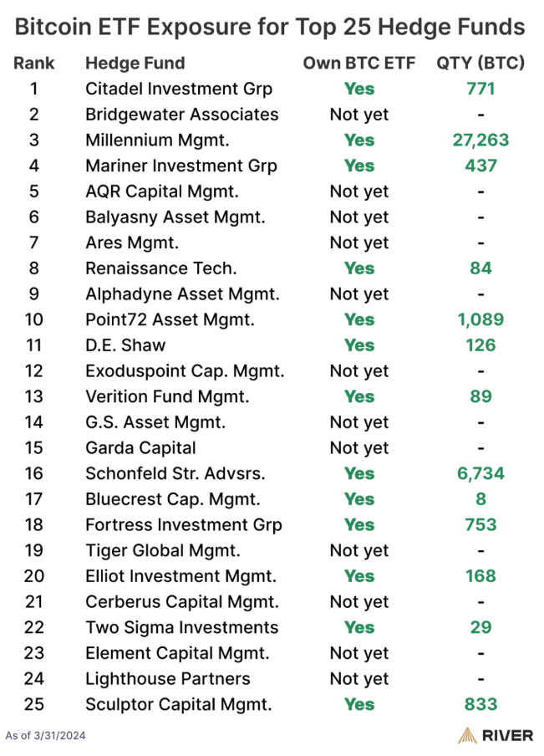Click Fortress Investment Grp quantity 753

pyautogui.click(x=480, y=524)
